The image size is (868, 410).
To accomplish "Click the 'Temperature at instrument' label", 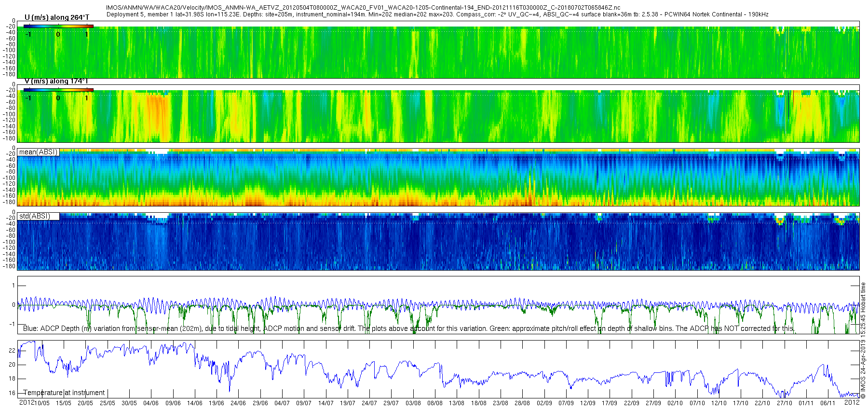I will (64, 393).
